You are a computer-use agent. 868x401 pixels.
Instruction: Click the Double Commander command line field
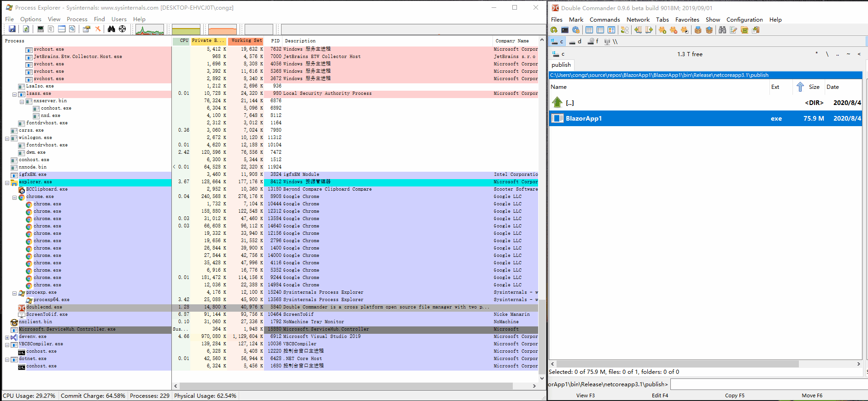pos(768,384)
